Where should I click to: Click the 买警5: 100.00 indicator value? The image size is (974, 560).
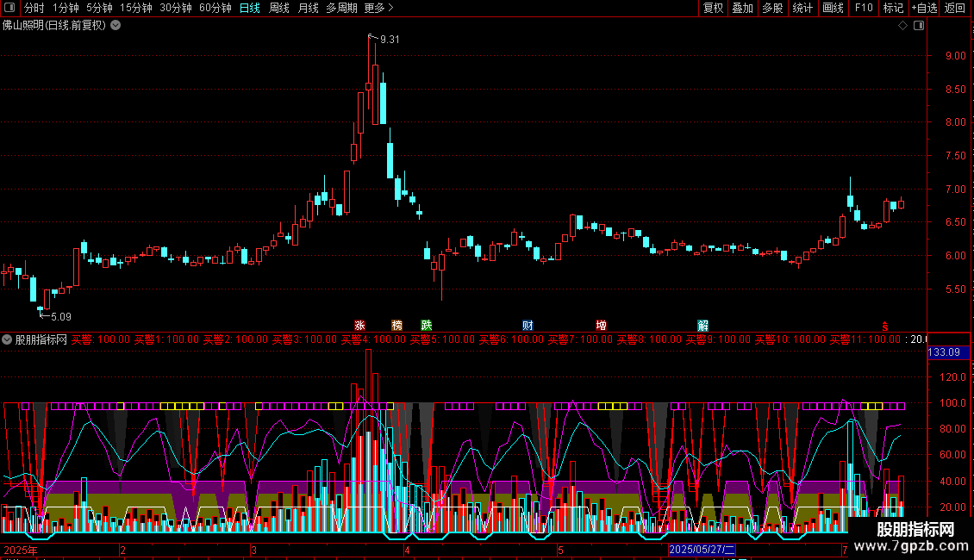coord(442,339)
